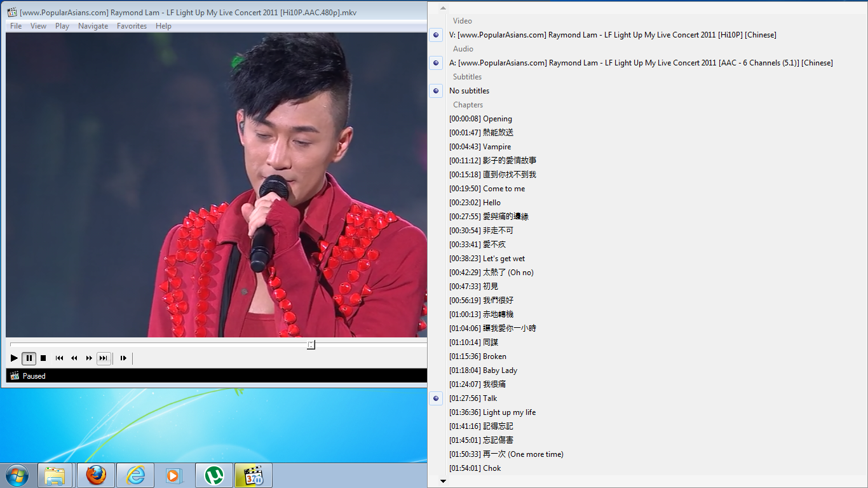Jump to chapter 讓我愛你一小時
Viewport: 868px width, 488px height.
coord(648,329)
